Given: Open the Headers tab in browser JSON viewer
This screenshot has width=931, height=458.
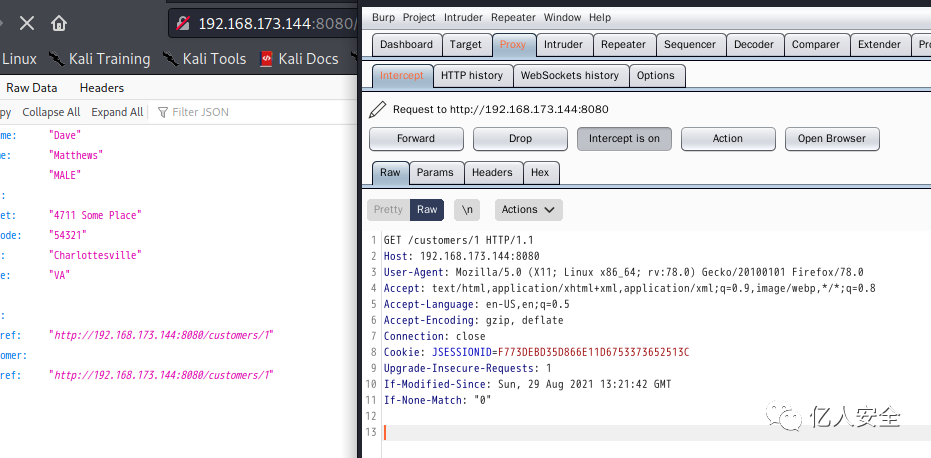Looking at the screenshot, I should [x=102, y=88].
